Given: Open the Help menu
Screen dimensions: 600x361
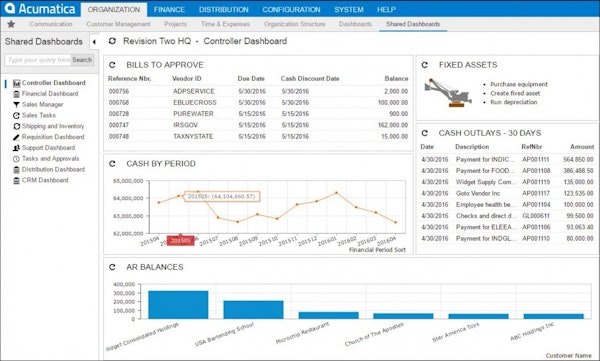Looking at the screenshot, I should 386,10.
